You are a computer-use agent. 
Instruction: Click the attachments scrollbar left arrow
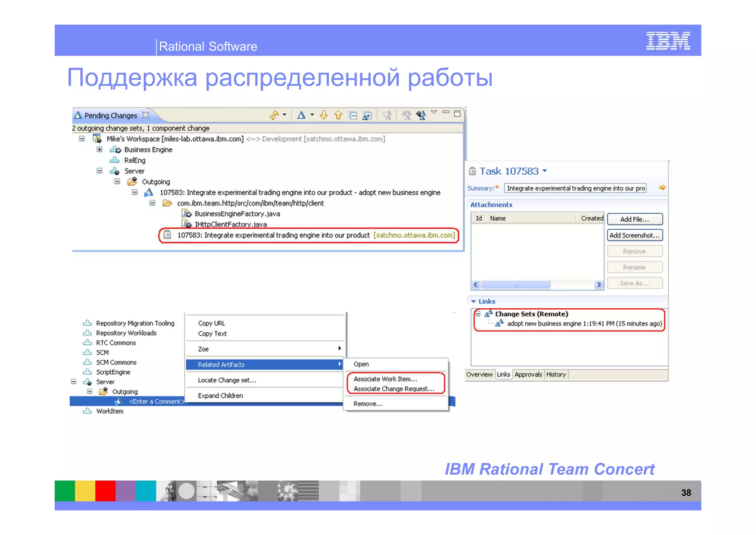tap(476, 284)
